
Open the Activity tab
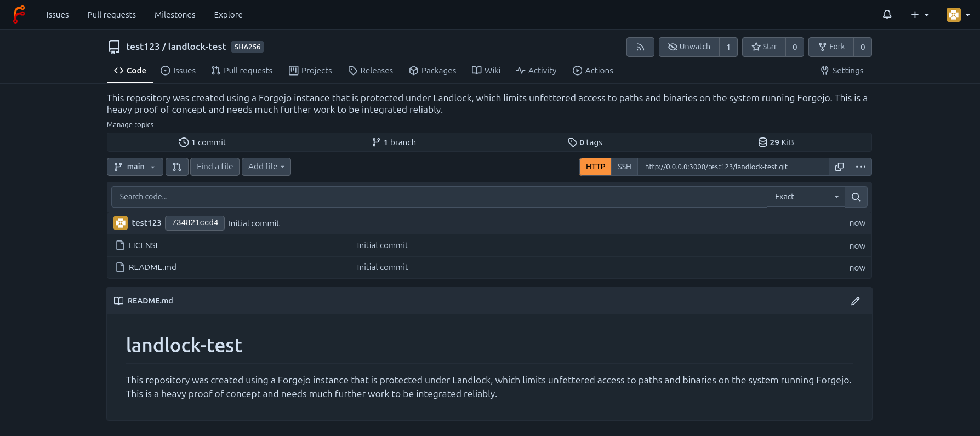point(536,71)
